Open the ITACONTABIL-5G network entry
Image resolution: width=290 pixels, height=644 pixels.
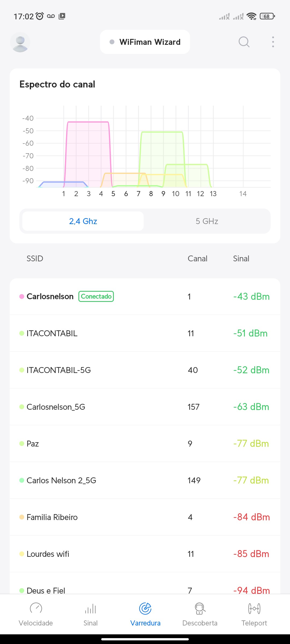145,370
